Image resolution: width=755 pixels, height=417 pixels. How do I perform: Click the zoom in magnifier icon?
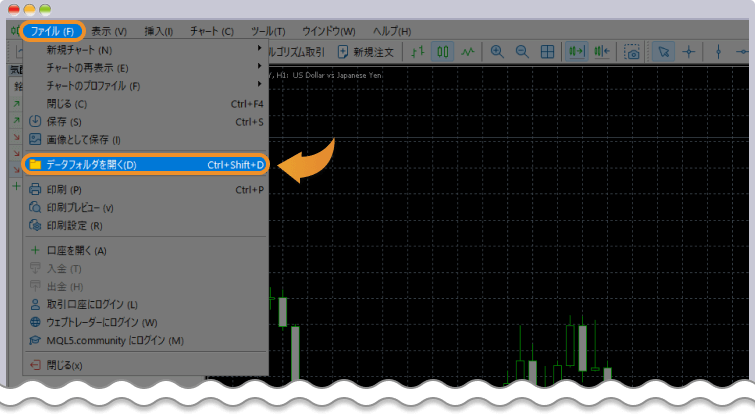click(x=497, y=51)
